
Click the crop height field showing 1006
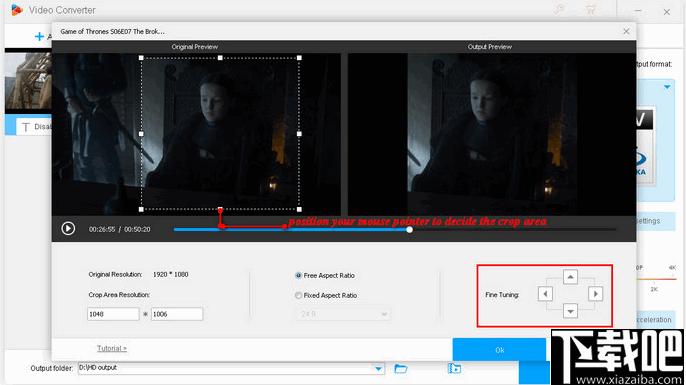click(x=177, y=314)
